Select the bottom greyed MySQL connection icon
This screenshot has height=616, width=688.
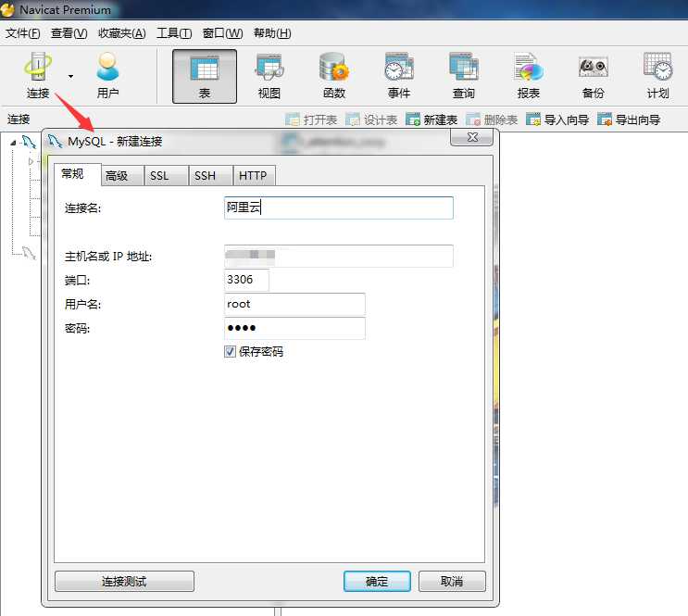pyautogui.click(x=29, y=253)
